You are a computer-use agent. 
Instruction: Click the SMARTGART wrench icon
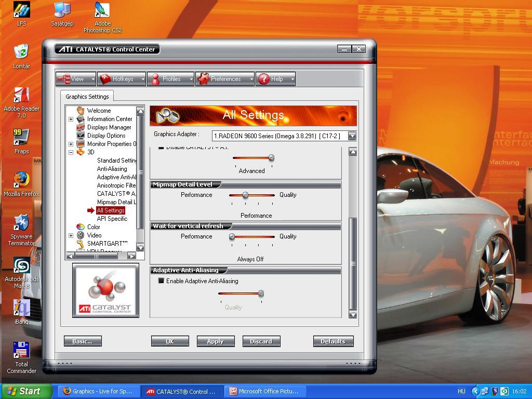81,243
